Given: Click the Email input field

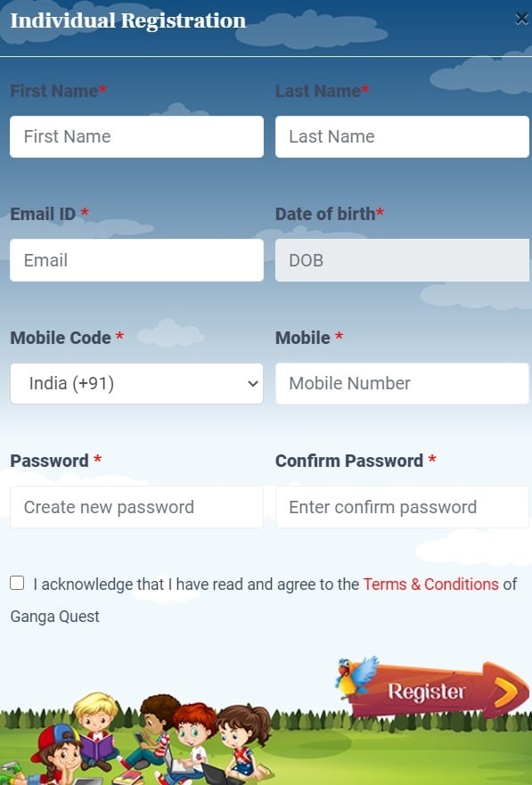Looking at the screenshot, I should [136, 260].
